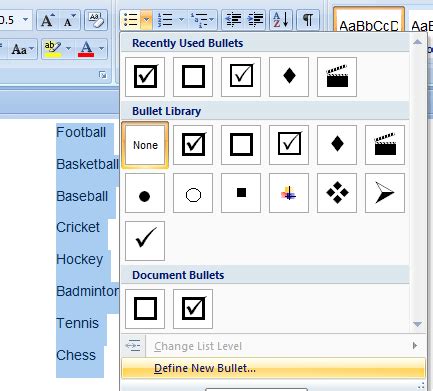Image resolution: width=433 pixels, height=391 pixels.
Task: Click the Shrink Font button
Action: click(x=69, y=20)
